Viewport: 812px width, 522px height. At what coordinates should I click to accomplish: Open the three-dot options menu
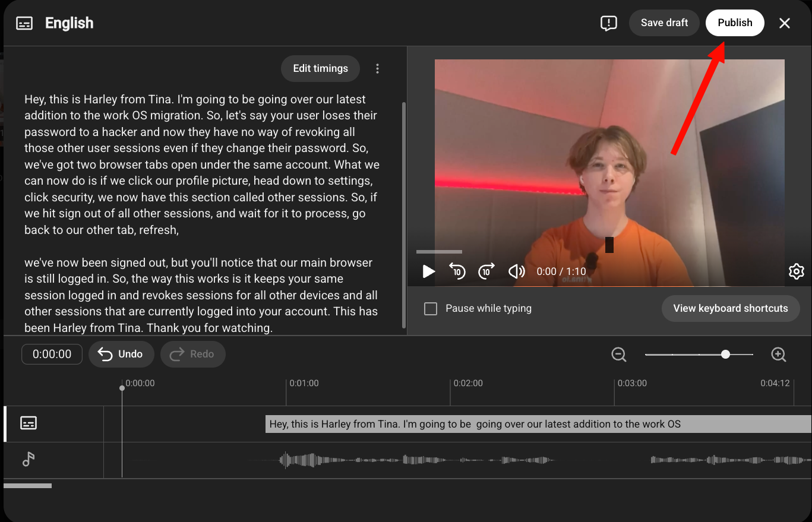pyautogui.click(x=377, y=69)
